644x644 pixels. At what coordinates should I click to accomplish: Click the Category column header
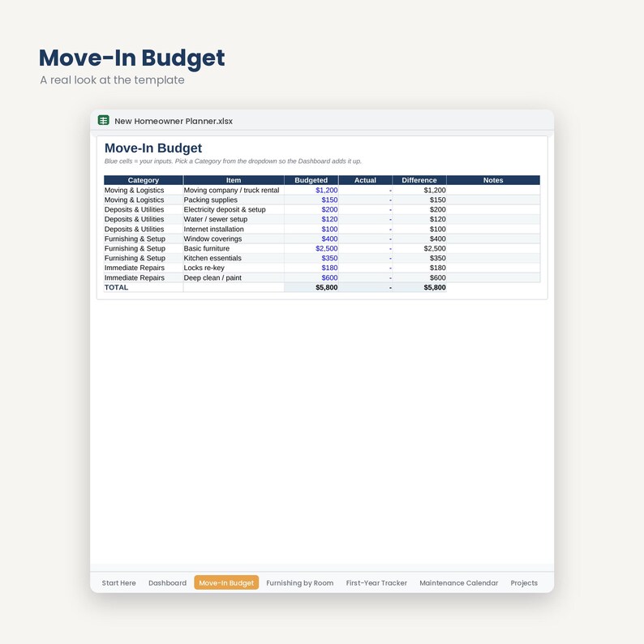[144, 180]
